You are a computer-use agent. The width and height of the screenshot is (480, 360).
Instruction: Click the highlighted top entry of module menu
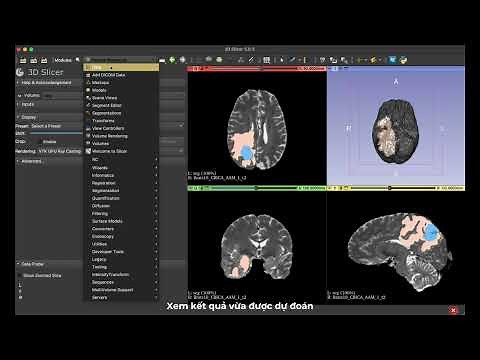coord(121,68)
